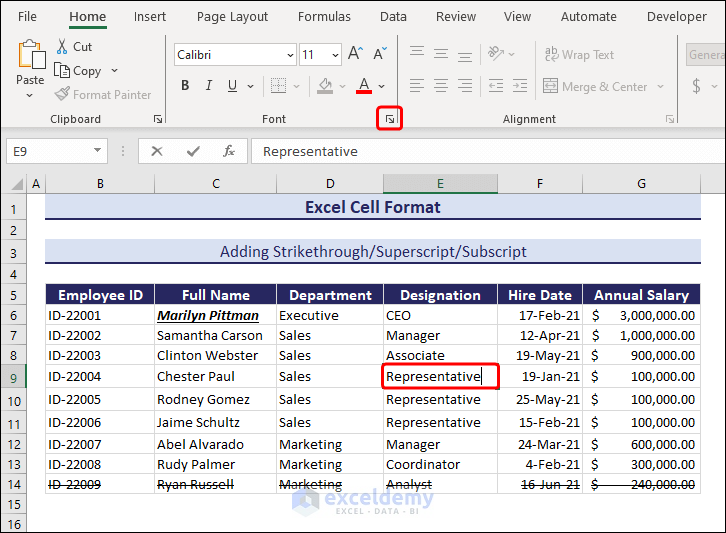Toggle bold formatting

(x=185, y=86)
